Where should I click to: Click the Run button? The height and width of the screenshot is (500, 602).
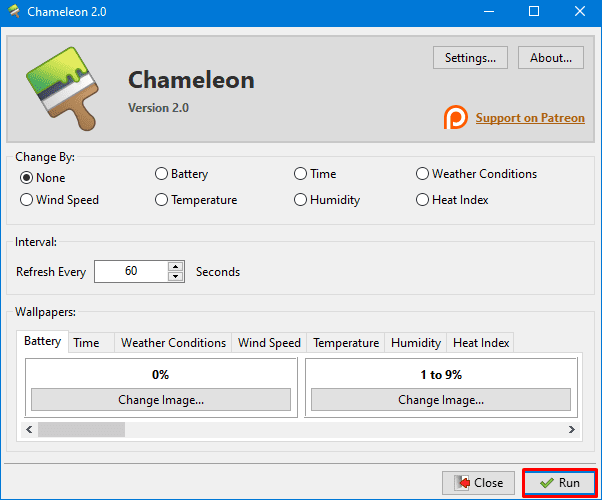tap(559, 483)
